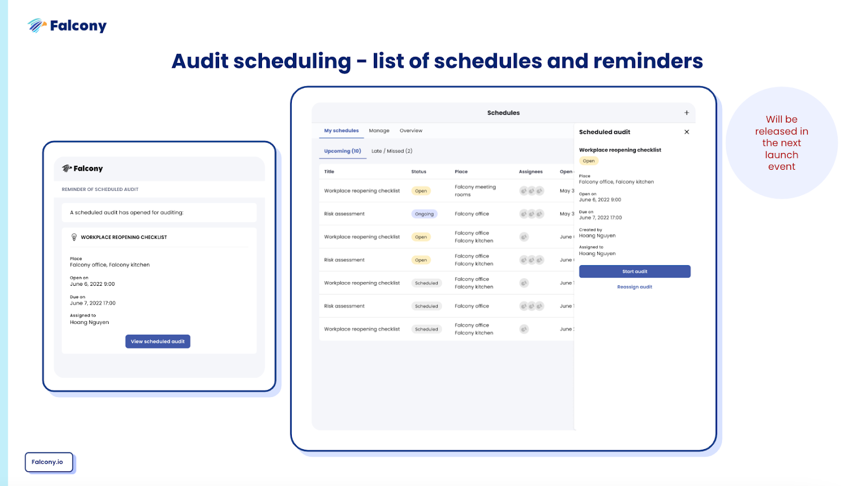
Task: Click 'REMINDER OF SCHEDULED AUDIT' heading
Action: pyautogui.click(x=100, y=189)
